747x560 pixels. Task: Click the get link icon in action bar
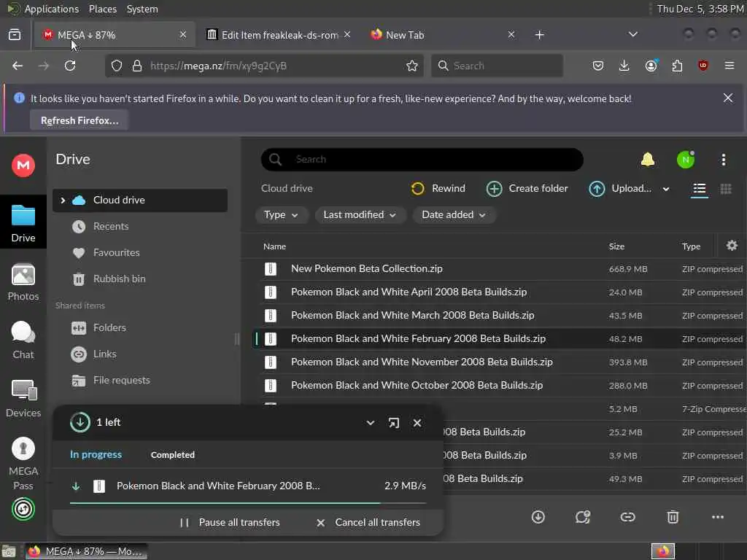coord(627,517)
